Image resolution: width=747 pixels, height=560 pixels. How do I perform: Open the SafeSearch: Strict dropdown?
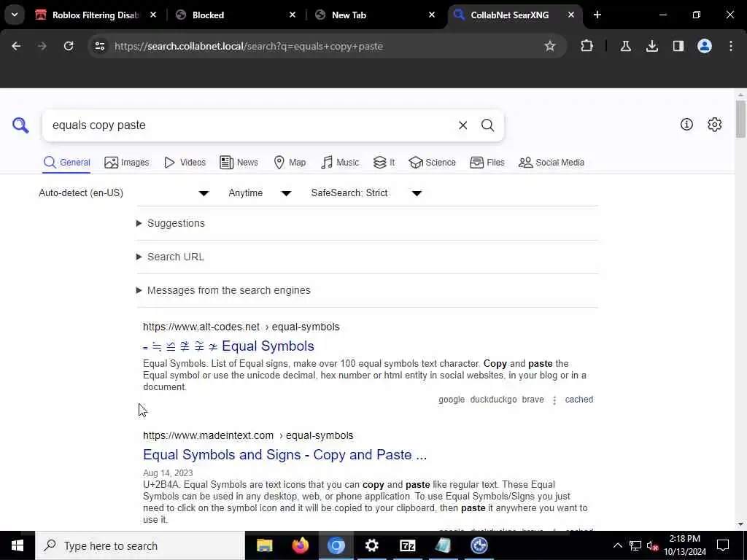click(366, 192)
